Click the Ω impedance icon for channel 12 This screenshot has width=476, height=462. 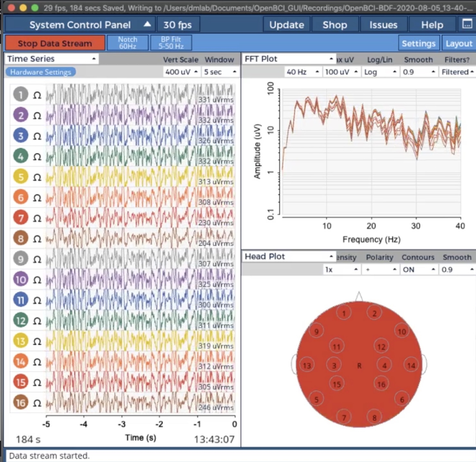click(36, 320)
